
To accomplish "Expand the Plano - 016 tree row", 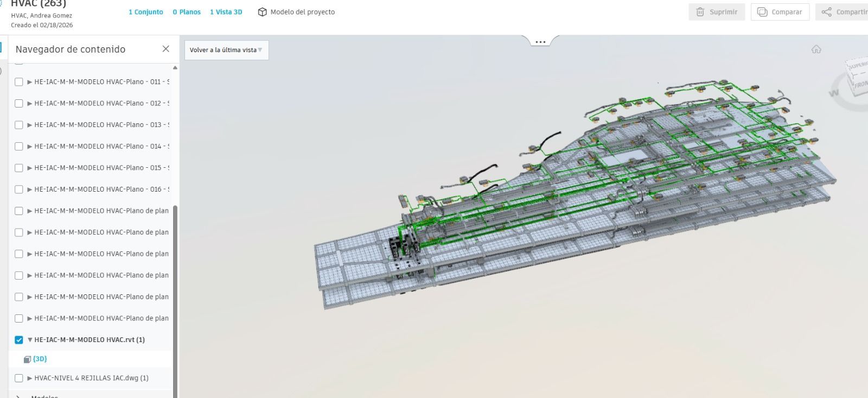I will (x=30, y=189).
